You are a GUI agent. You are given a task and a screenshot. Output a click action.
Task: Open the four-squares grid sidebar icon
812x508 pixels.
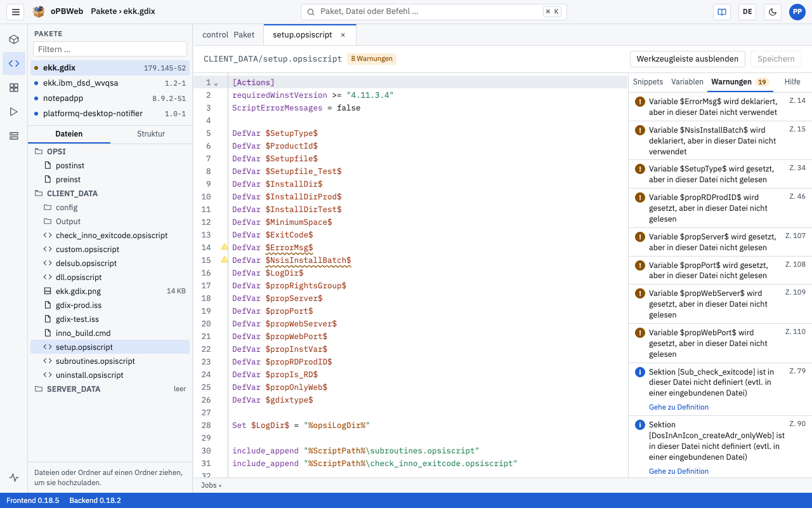[x=14, y=88]
